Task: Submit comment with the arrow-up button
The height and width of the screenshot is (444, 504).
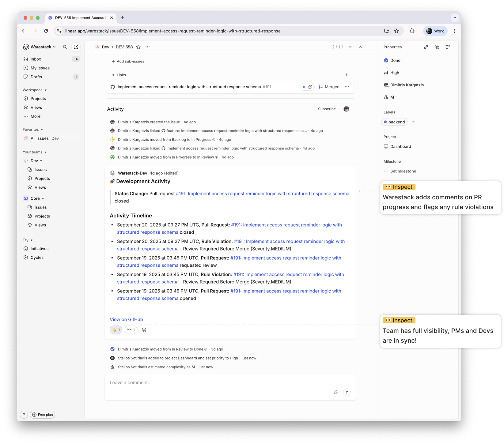Action: click(x=347, y=392)
